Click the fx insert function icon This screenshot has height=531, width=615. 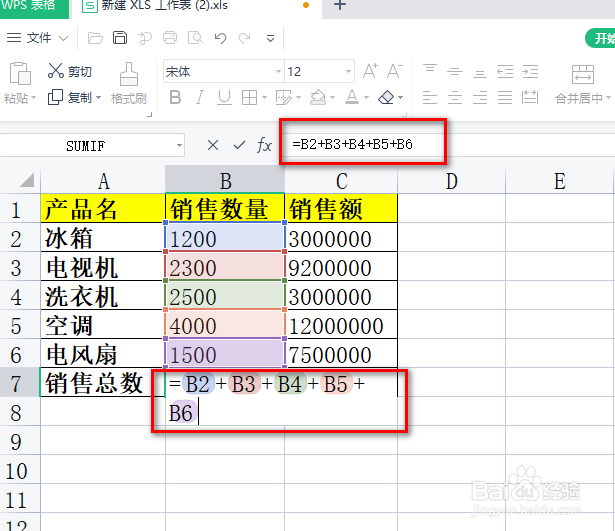(x=264, y=145)
